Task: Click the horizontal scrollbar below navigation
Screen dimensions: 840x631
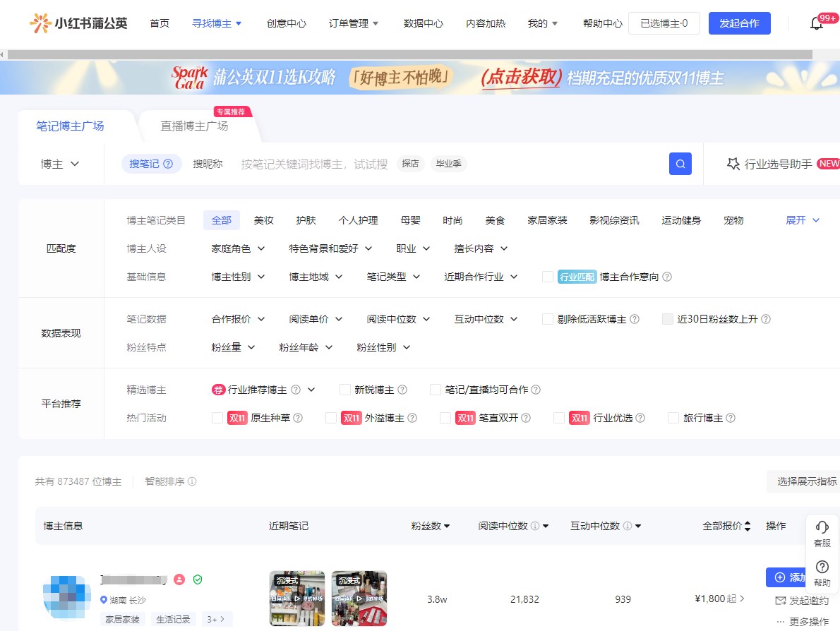Action: (409, 54)
